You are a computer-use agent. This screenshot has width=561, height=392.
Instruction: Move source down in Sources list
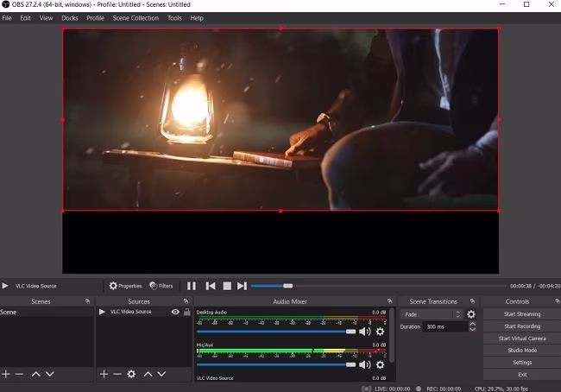(161, 374)
